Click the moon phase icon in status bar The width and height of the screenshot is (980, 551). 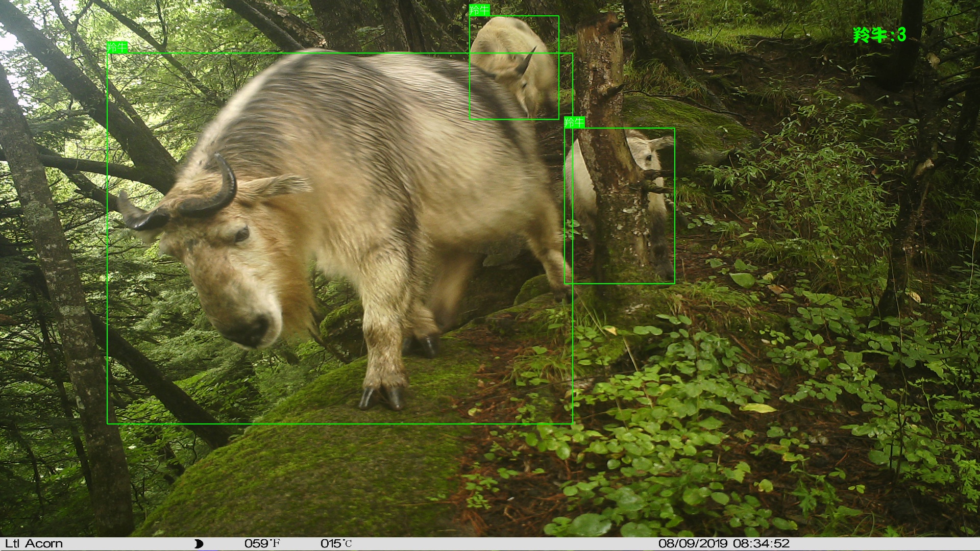pyautogui.click(x=199, y=544)
